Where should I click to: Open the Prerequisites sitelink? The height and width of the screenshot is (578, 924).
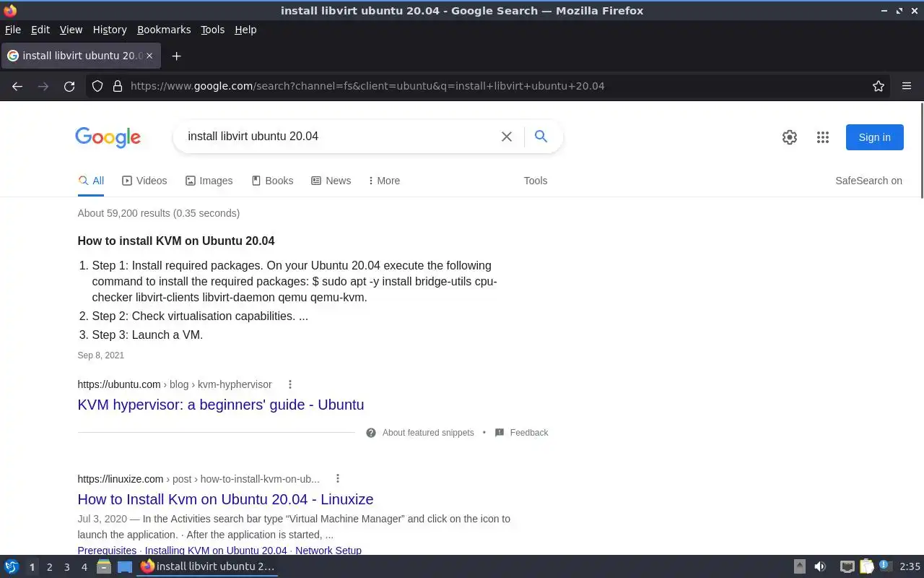107,551
